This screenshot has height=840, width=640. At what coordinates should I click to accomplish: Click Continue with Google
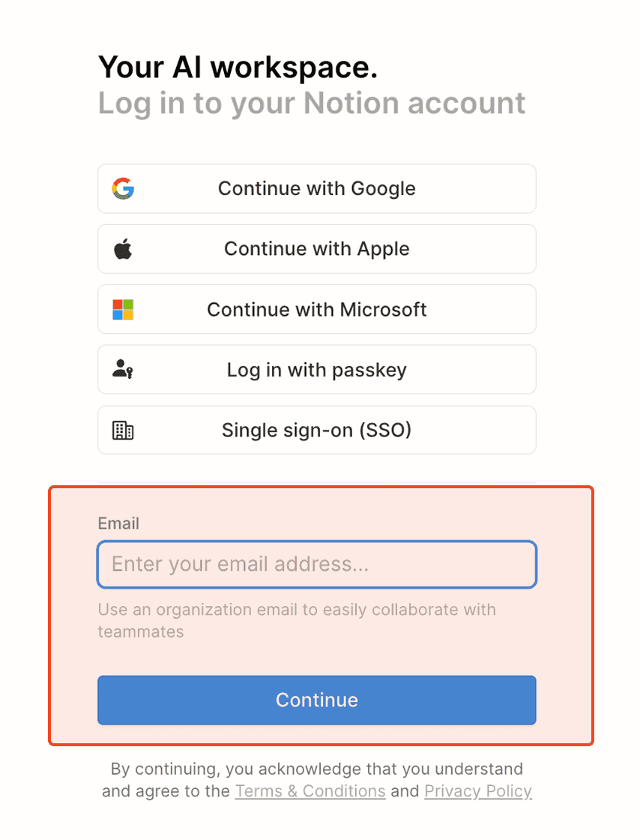(316, 188)
